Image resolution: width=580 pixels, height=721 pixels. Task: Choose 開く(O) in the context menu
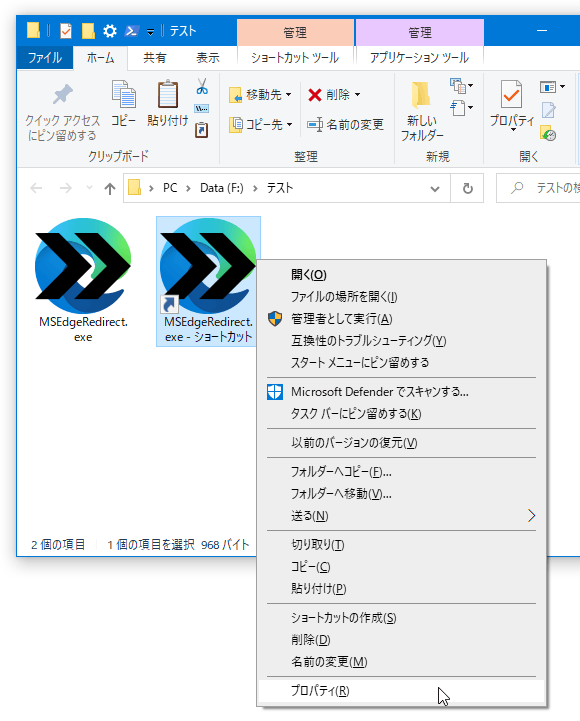pos(402,275)
